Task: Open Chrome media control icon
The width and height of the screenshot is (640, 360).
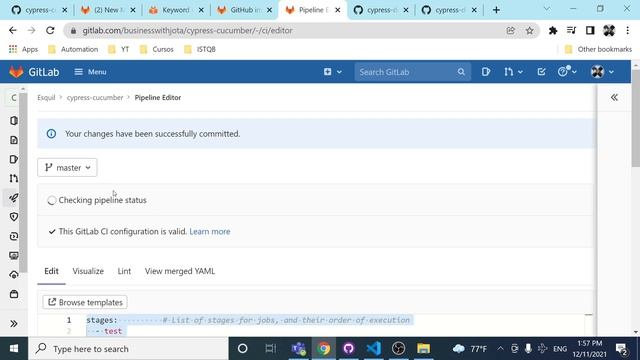Action: tap(571, 31)
